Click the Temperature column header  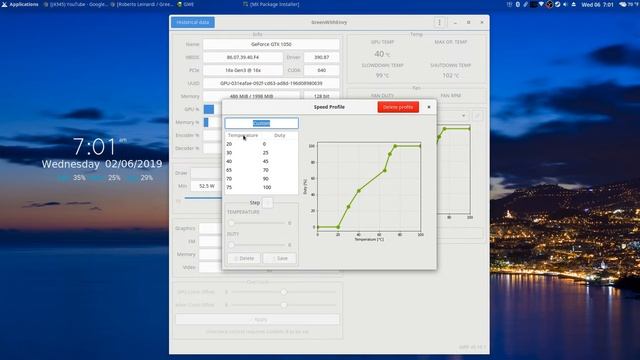(243, 135)
